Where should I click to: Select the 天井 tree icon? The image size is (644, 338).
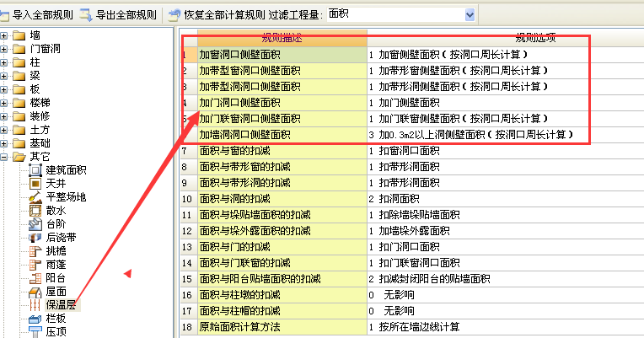pyautogui.click(x=35, y=184)
